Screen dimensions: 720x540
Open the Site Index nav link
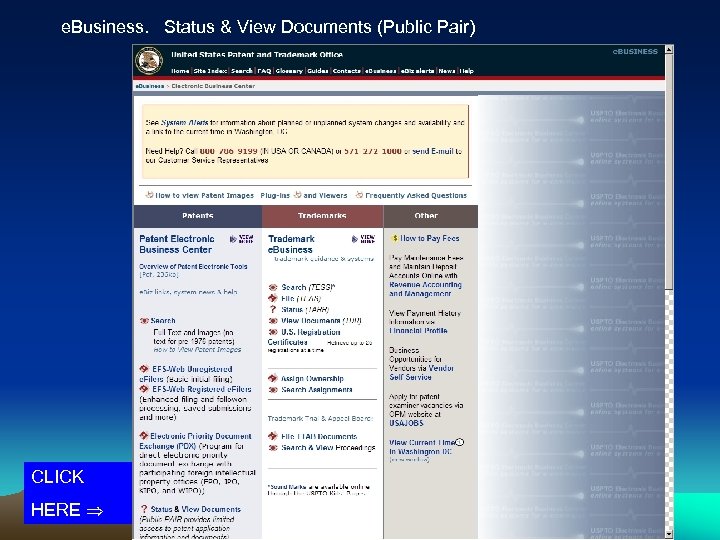[x=210, y=71]
